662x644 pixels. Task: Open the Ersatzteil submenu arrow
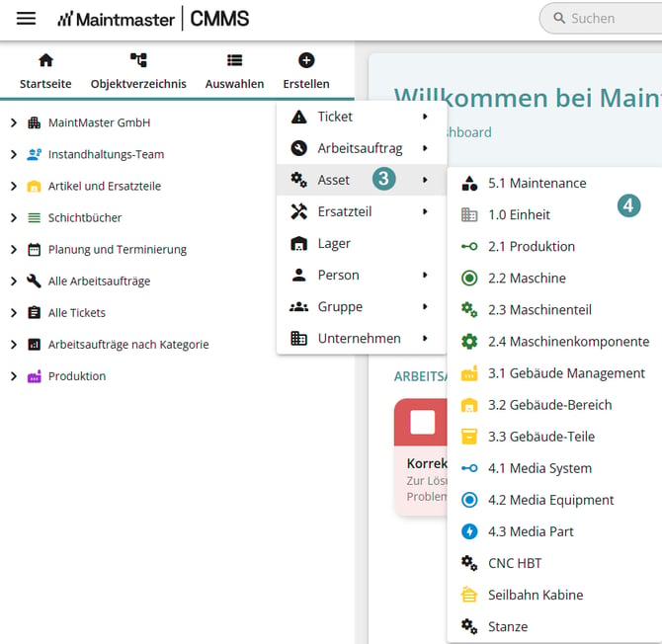[x=425, y=211]
